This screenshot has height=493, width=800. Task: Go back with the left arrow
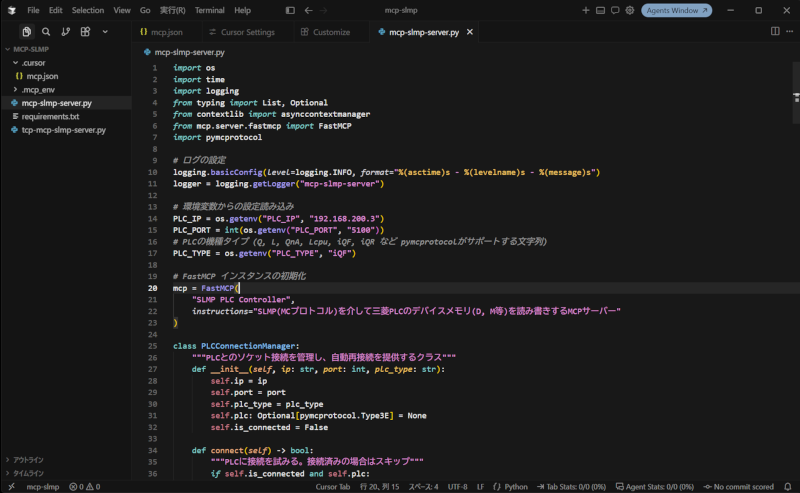308,10
